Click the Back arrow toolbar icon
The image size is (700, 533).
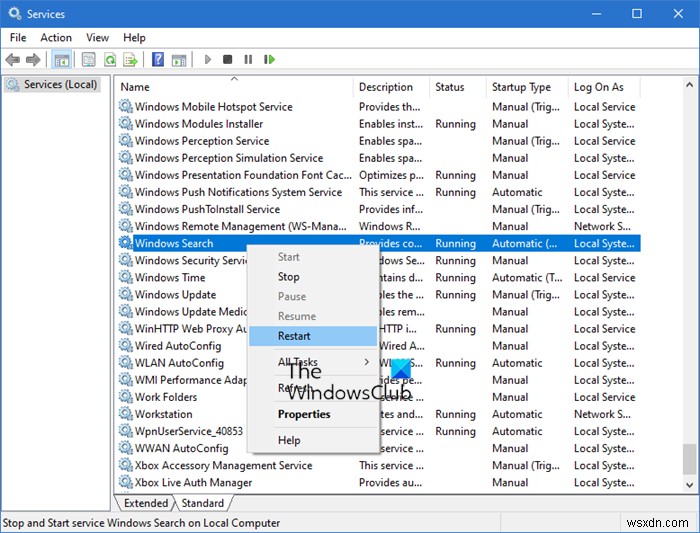(13, 59)
